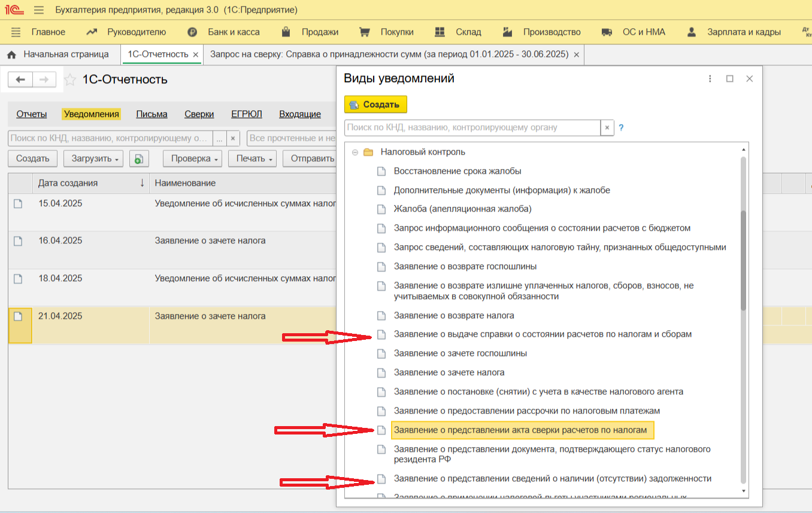
Task: Switch to the Сверки tab
Action: click(x=199, y=114)
